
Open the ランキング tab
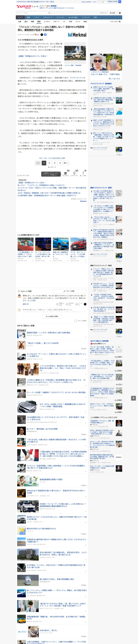click(x=86, y=17)
